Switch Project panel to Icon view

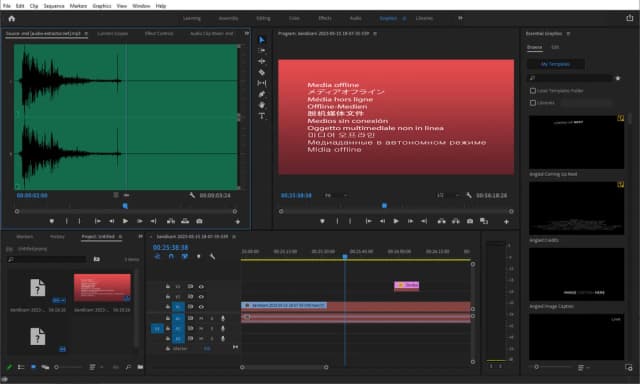(x=33, y=367)
